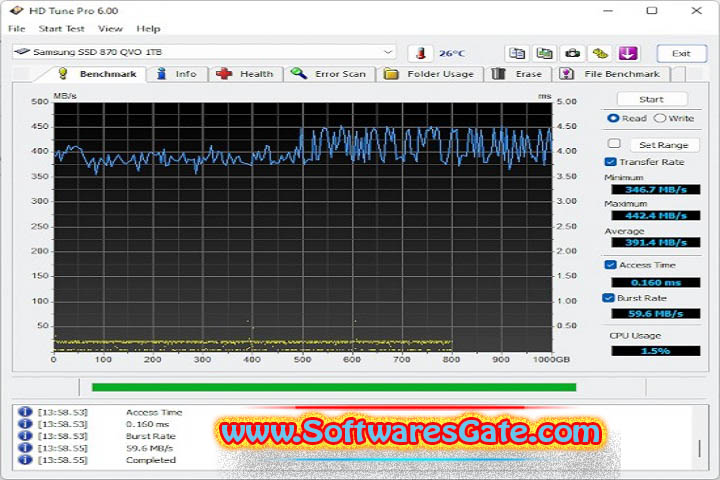Click the transfer rate benchmark graph
This screenshot has height=480, width=720.
pyautogui.click(x=303, y=227)
